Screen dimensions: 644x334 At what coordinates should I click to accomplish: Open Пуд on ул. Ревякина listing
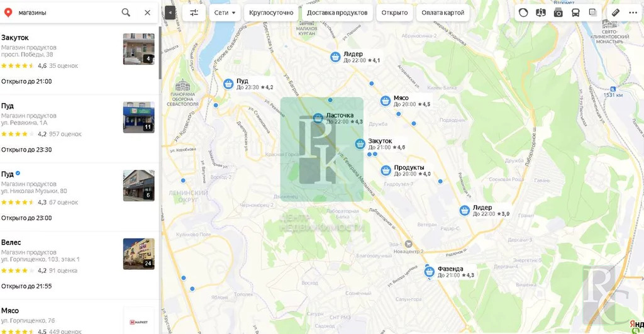tap(8, 106)
